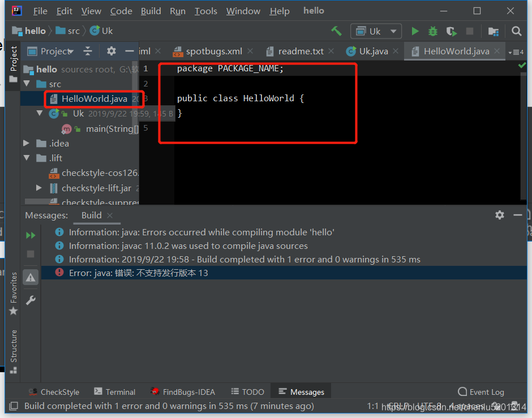532x418 pixels.
Task: Start debugging using the bug icon
Action: click(x=432, y=31)
